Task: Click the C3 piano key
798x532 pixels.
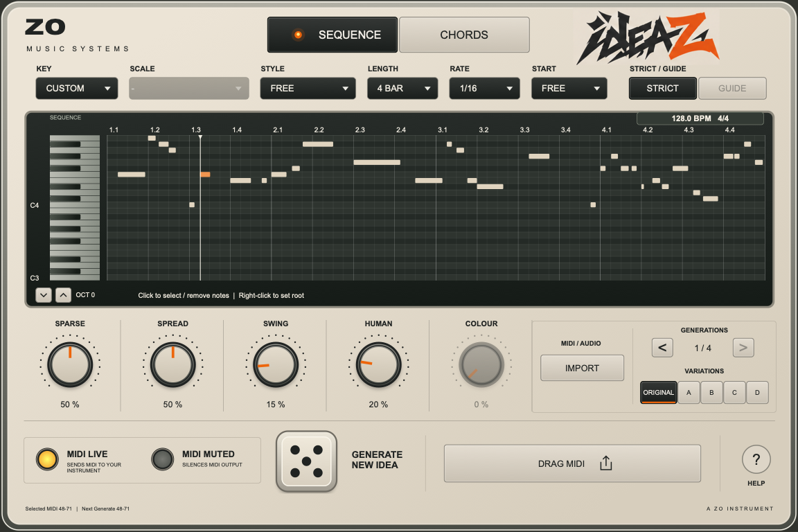Action: pyautogui.click(x=75, y=278)
